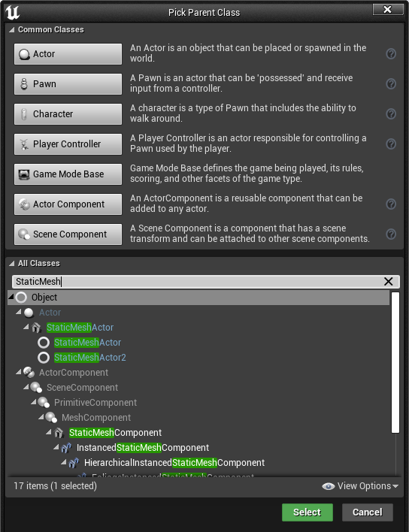Screen dimensions: 409x532
Task: Confirm with the green Select button
Action: (x=308, y=512)
